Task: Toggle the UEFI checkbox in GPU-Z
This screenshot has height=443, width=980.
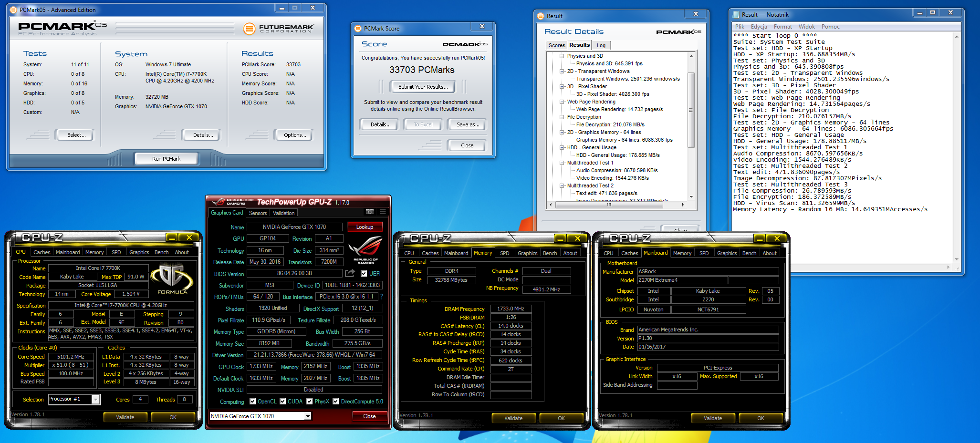Action: (364, 274)
